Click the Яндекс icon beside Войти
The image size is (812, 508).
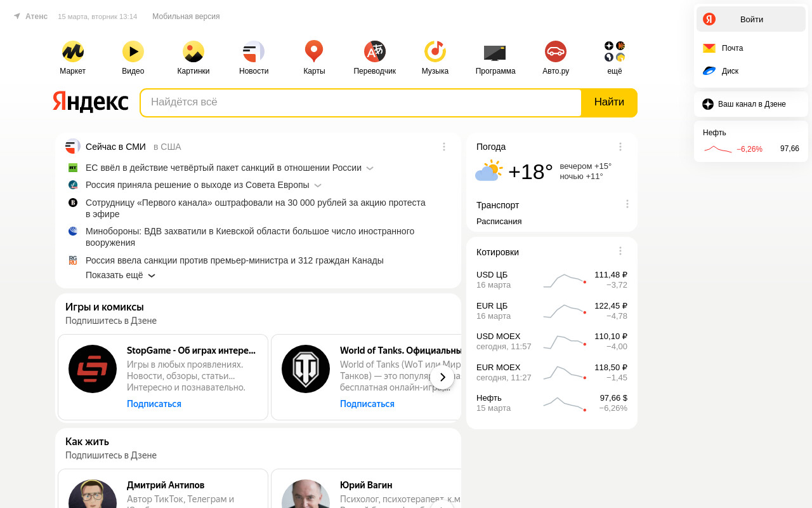coord(709,19)
